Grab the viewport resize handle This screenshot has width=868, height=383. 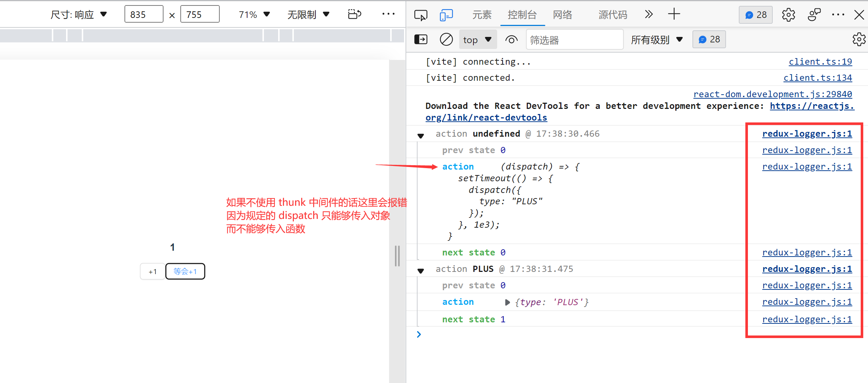(397, 256)
